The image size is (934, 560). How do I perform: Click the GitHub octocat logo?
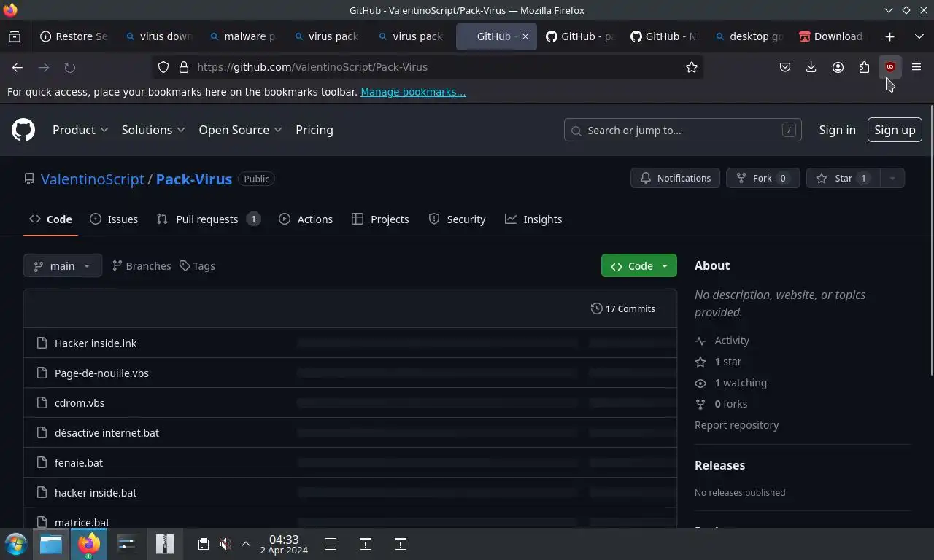pyautogui.click(x=23, y=130)
